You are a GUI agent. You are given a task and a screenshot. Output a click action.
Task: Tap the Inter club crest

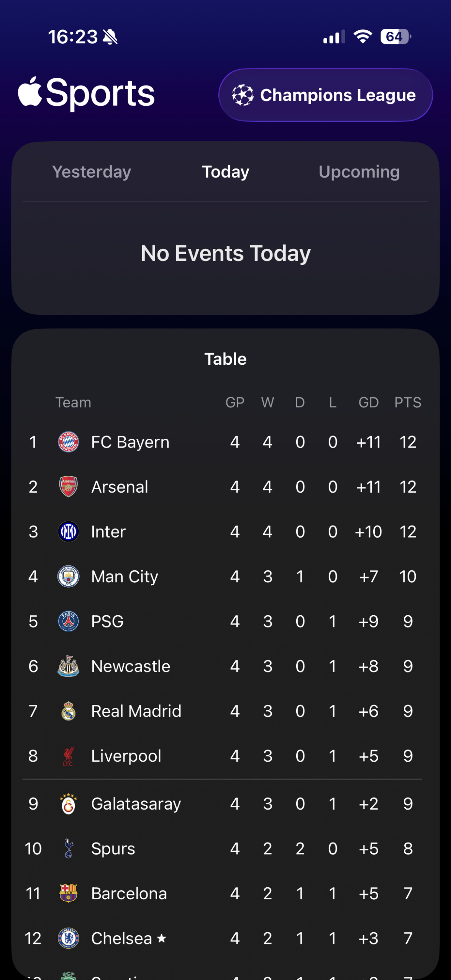point(68,532)
